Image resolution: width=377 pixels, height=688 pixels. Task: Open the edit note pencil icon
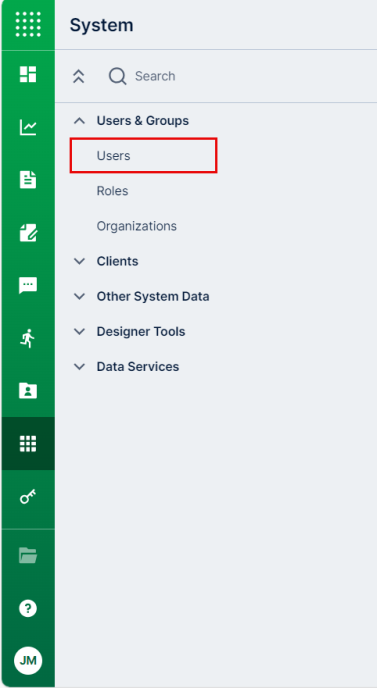tap(28, 233)
